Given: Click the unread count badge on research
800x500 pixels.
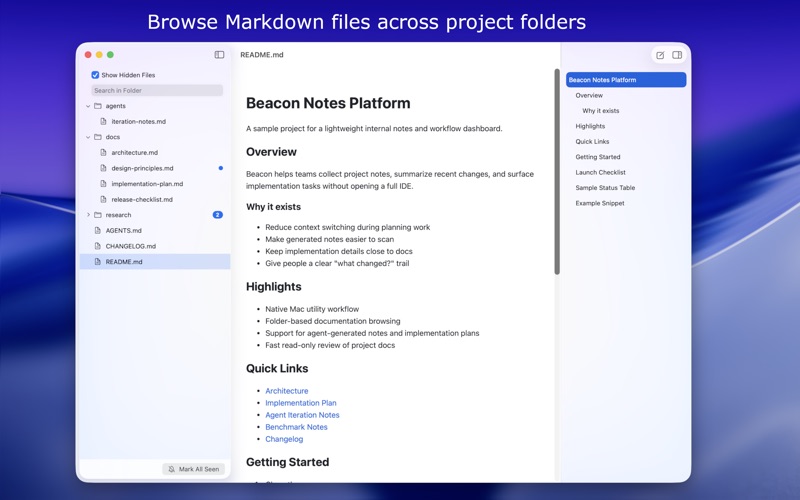Looking at the screenshot, I should [x=217, y=215].
